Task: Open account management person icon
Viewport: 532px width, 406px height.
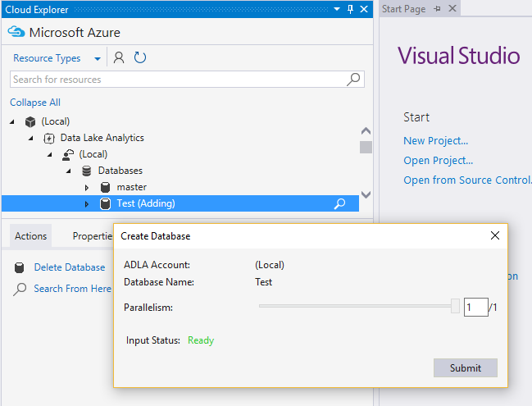Action: coord(119,57)
